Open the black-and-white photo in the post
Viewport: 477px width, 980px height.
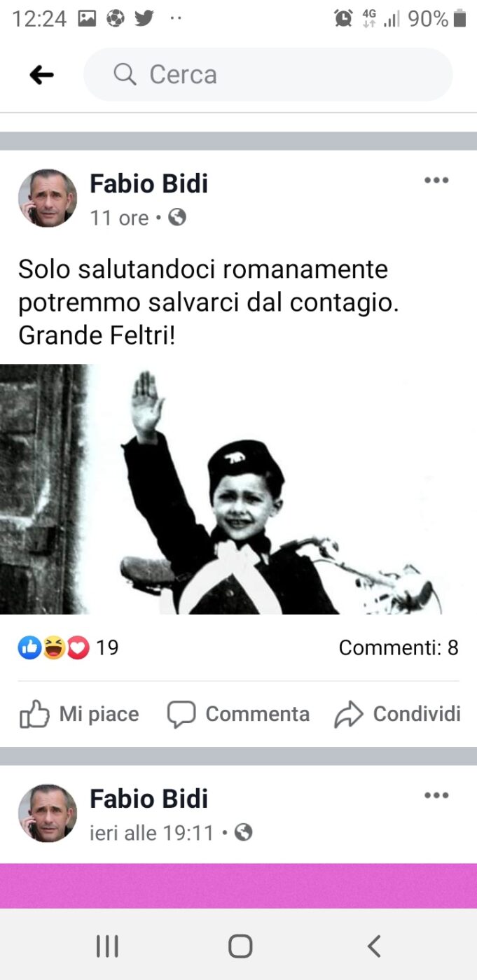[238, 489]
